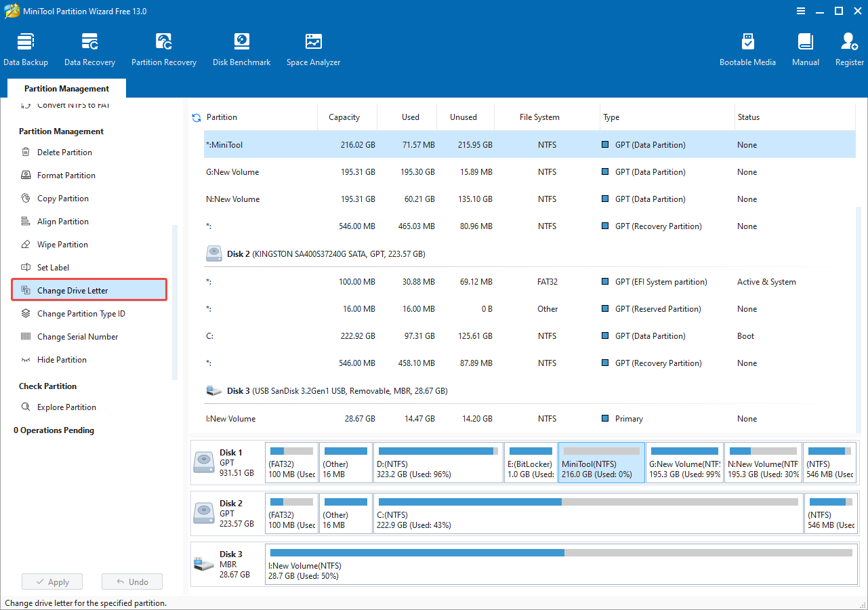Launch Data Recovery from toolbar
The width and height of the screenshot is (868, 610).
click(x=89, y=49)
